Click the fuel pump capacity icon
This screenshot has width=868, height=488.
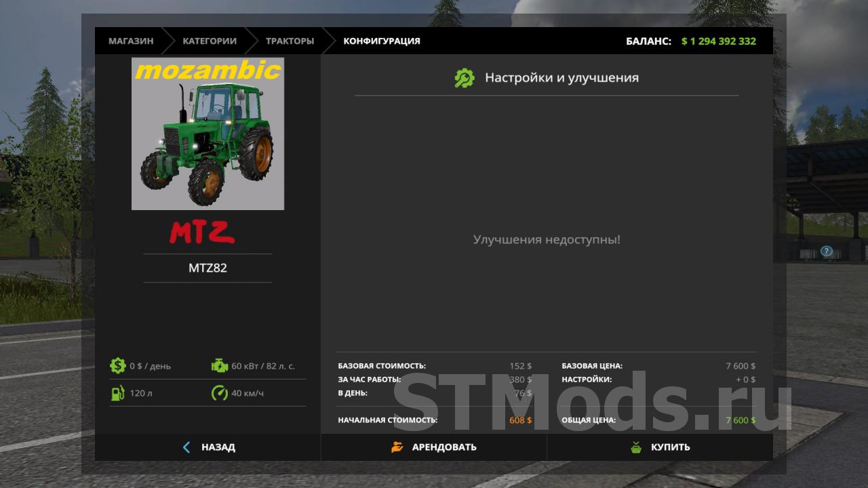[x=118, y=393]
